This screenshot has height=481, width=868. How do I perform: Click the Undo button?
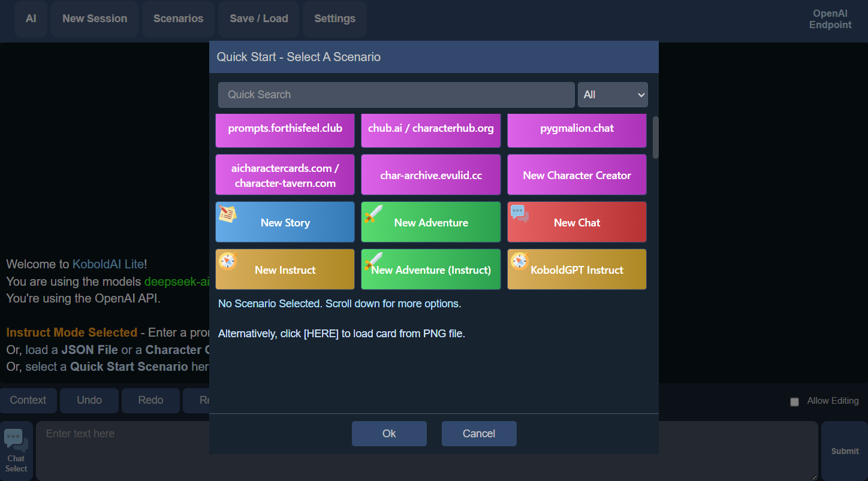tap(89, 401)
